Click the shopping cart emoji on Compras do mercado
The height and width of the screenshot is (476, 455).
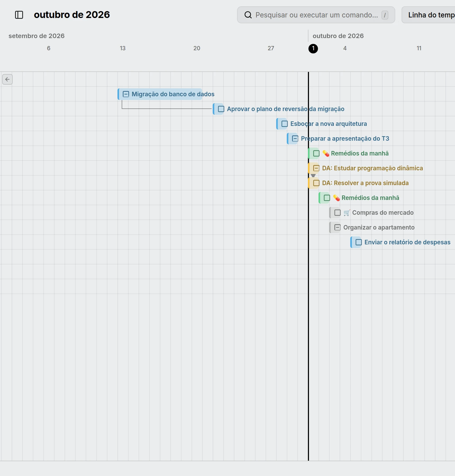click(347, 213)
